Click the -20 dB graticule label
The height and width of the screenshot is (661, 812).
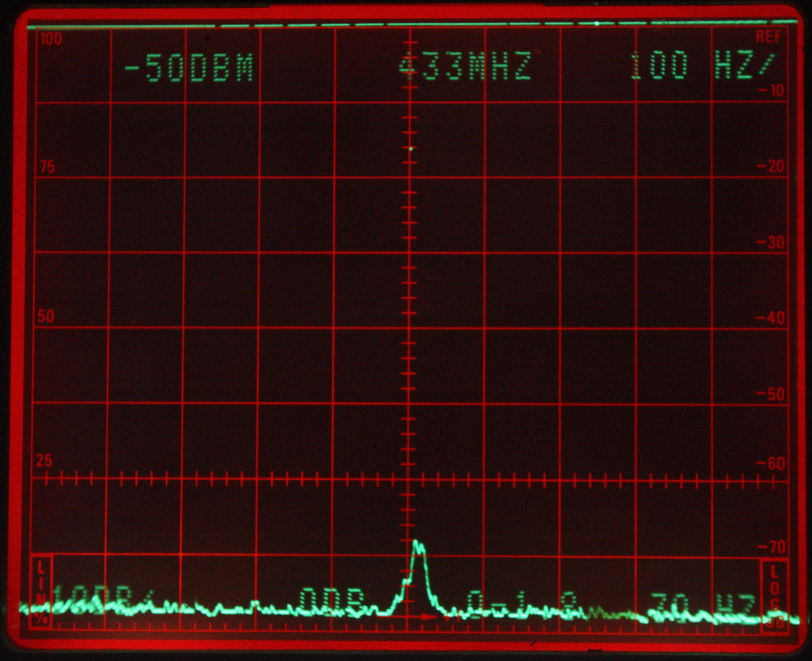[771, 166]
